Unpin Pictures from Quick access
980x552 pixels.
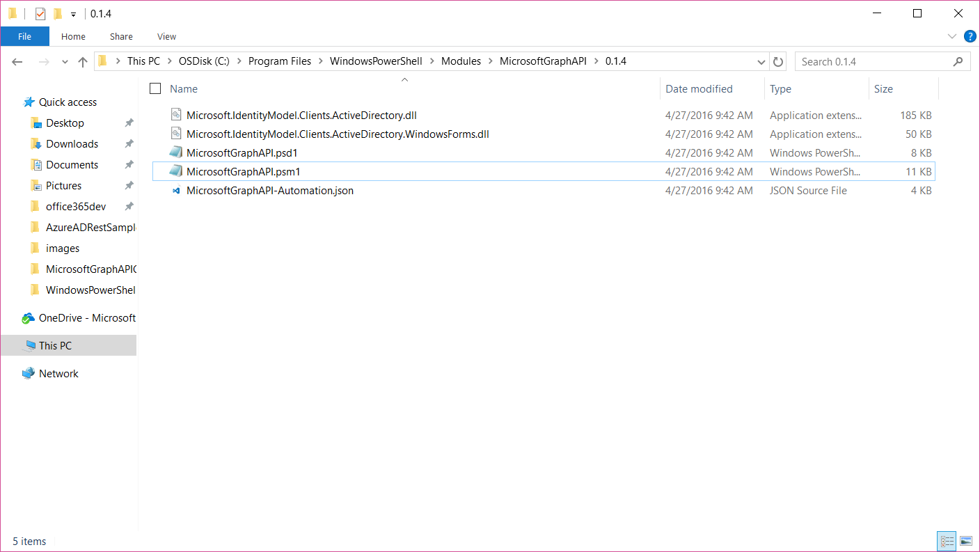[x=128, y=185]
